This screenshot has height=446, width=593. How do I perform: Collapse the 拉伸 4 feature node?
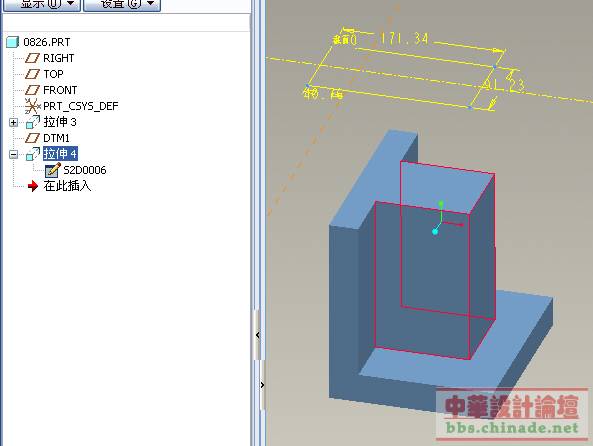tap(13, 154)
